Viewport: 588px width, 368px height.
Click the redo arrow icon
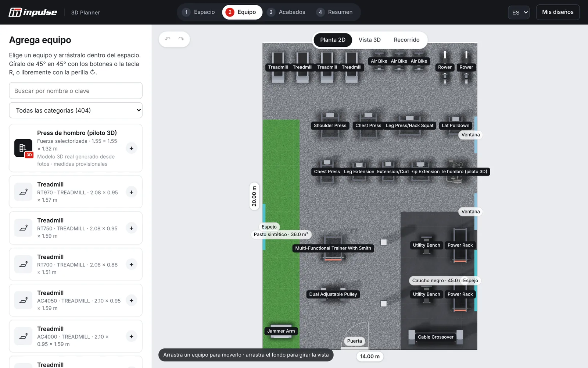(x=181, y=39)
